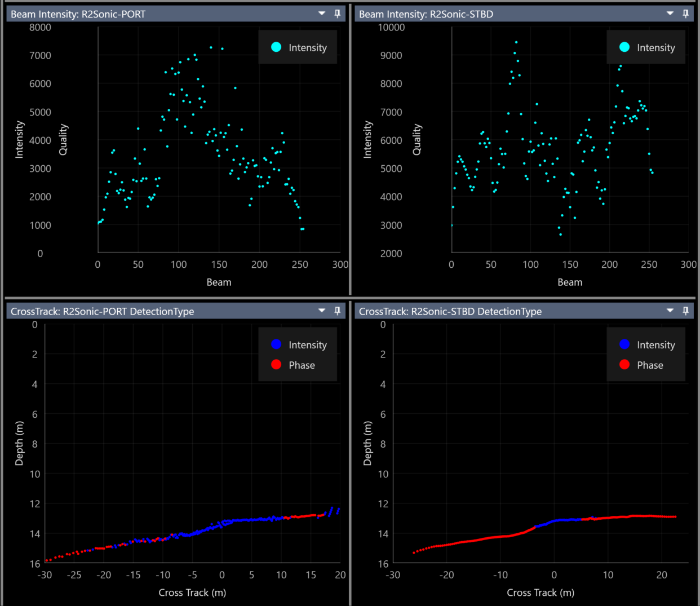
Task: Select CrossTrack: R2Sonic-PORT DetectionType title tab
Action: point(103,311)
